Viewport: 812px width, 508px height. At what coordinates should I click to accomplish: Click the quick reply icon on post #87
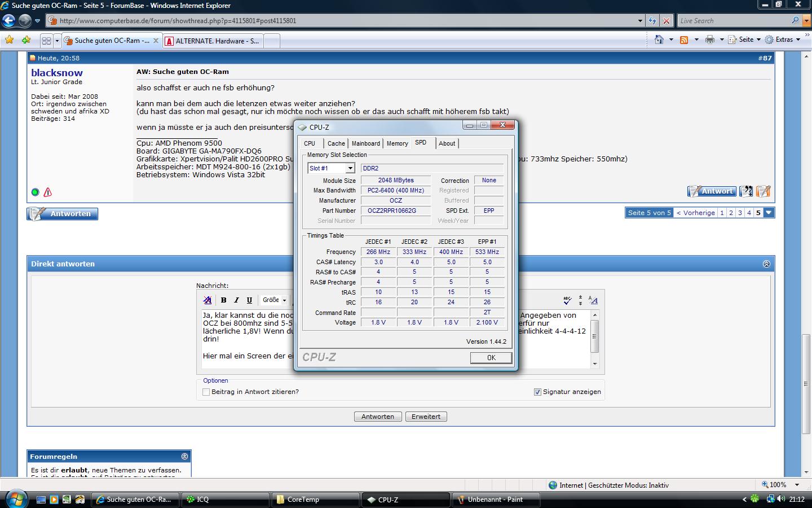[x=764, y=191]
